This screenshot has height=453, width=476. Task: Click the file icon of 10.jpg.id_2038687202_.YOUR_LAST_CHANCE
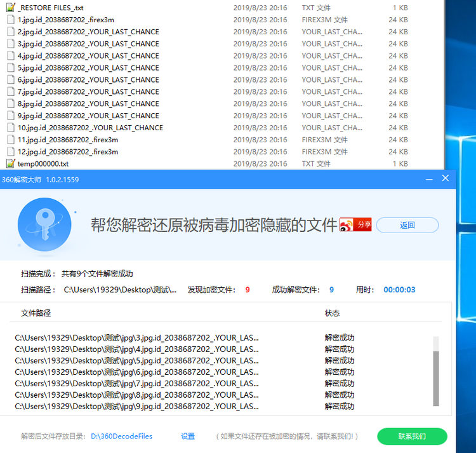tap(11, 128)
